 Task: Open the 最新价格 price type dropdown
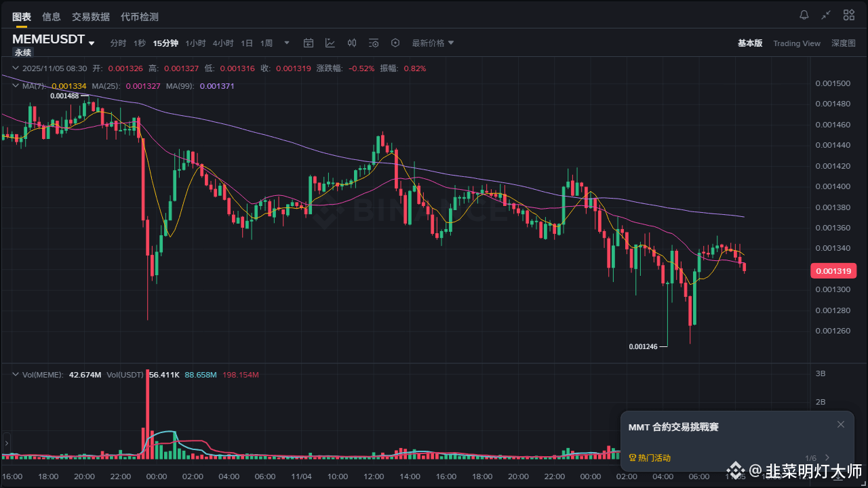(433, 43)
